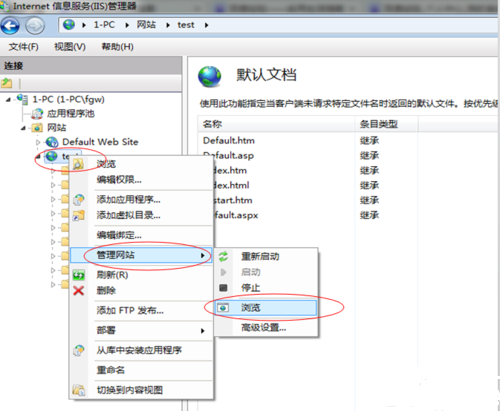Click the Forward navigation arrow button

pos(35,26)
